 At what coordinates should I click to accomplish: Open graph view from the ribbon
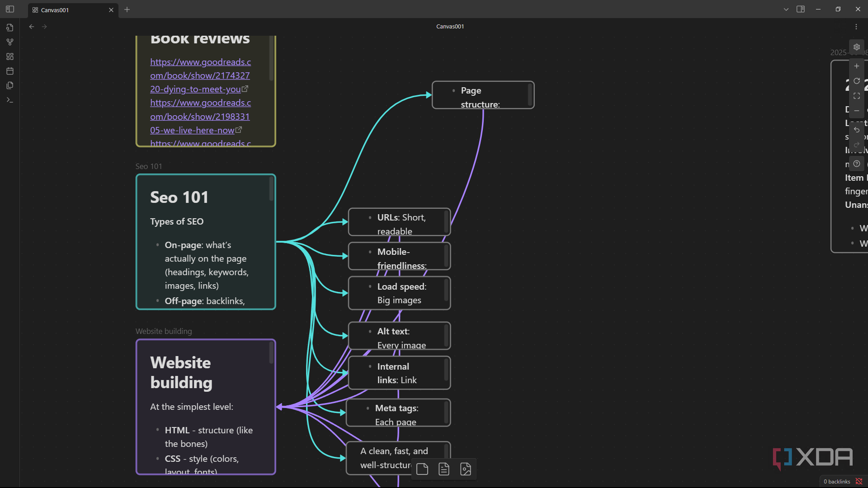(10, 42)
